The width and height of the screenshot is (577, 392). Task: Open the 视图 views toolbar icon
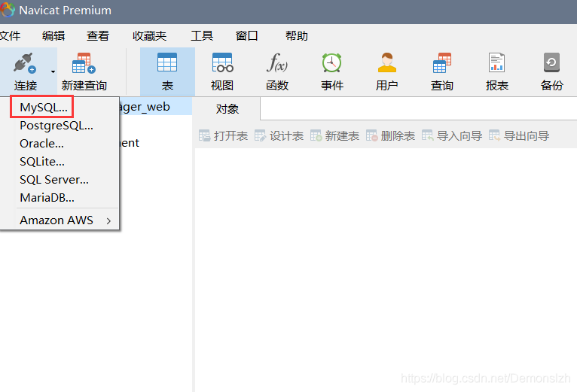222,62
